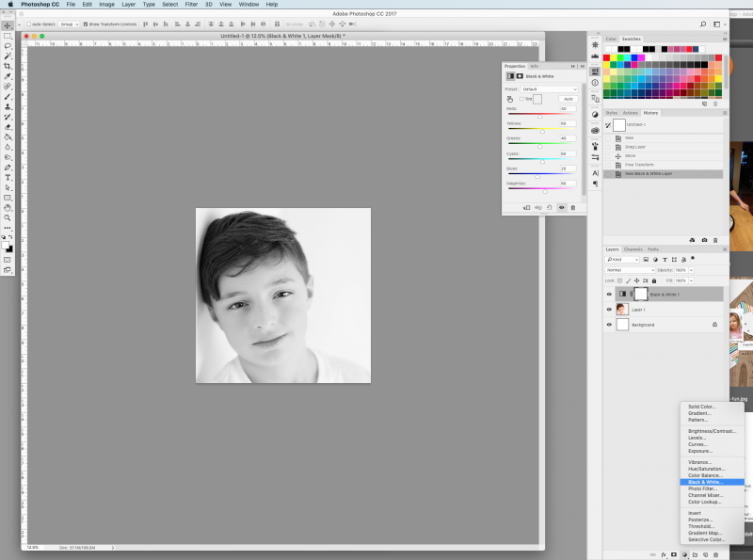
Task: Toggle adjustment visibility eye in Properties panel
Action: pos(561,207)
